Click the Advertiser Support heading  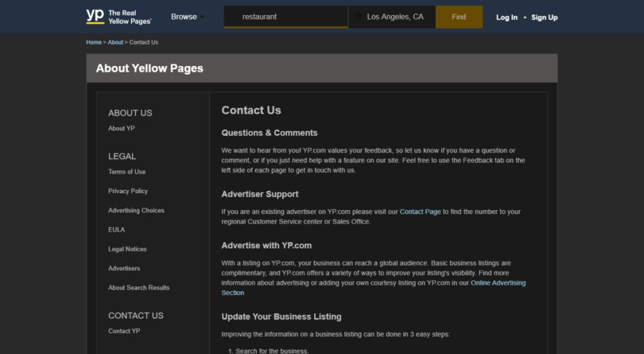tap(260, 194)
